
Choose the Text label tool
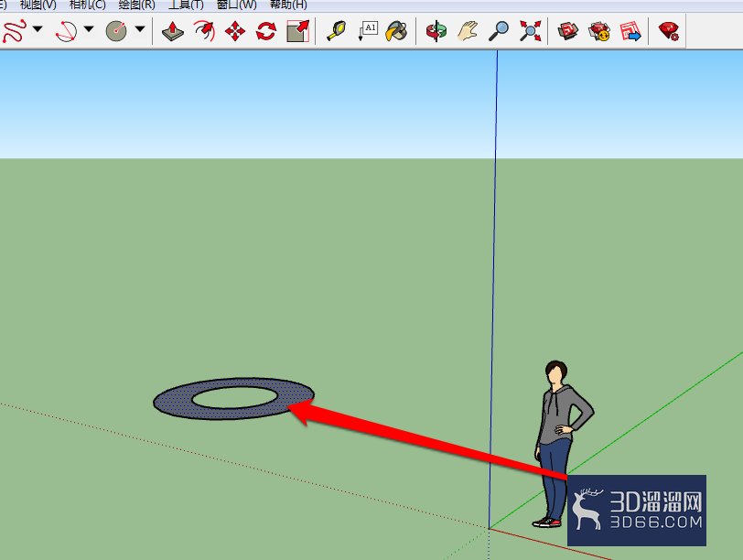point(368,31)
